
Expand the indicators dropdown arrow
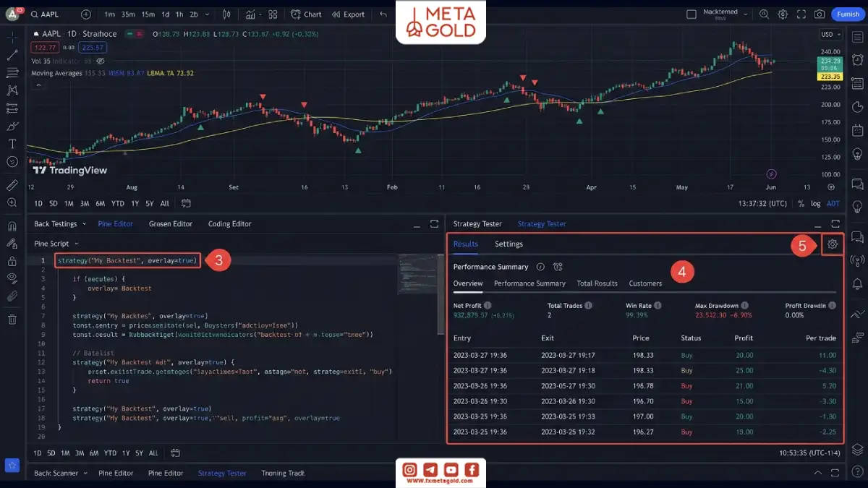[x=260, y=14]
